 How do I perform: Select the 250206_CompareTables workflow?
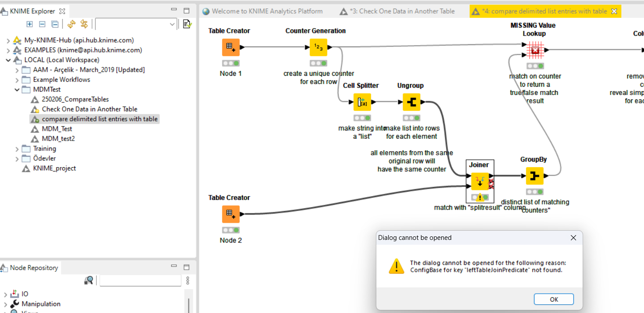click(75, 99)
